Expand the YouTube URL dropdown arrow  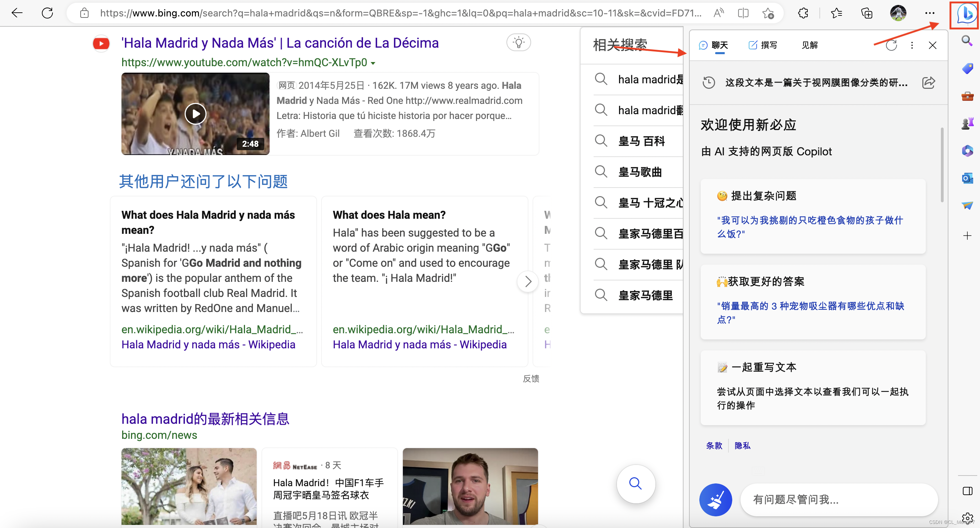tap(373, 63)
